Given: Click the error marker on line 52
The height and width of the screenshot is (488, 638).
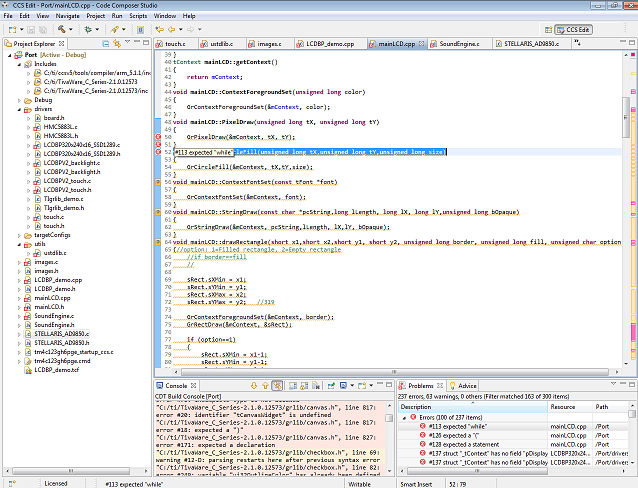Looking at the screenshot, I should point(160,151).
